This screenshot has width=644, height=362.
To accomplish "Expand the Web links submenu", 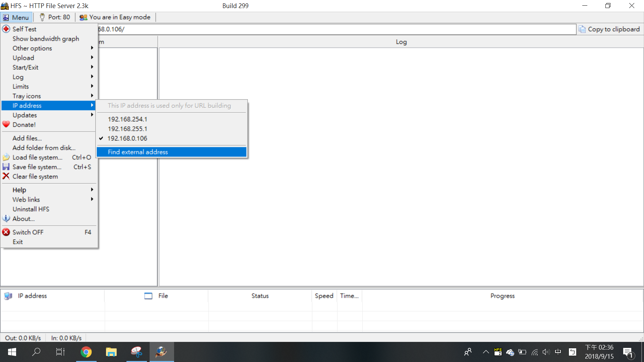I will 26,199.
